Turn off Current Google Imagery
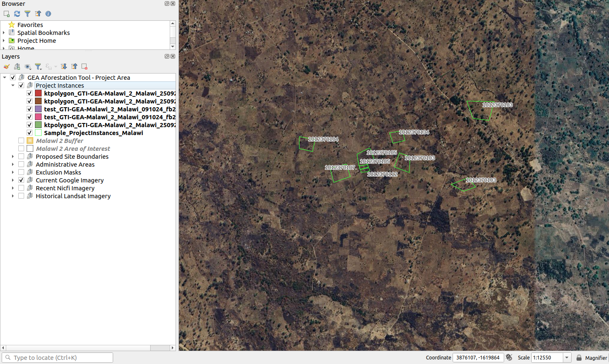The image size is (609, 364). click(x=21, y=180)
